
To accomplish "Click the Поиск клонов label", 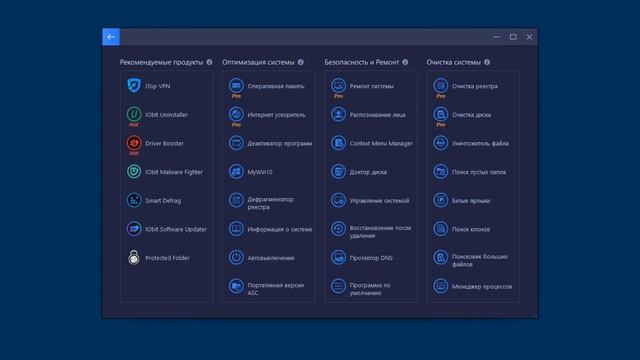I will tap(471, 229).
